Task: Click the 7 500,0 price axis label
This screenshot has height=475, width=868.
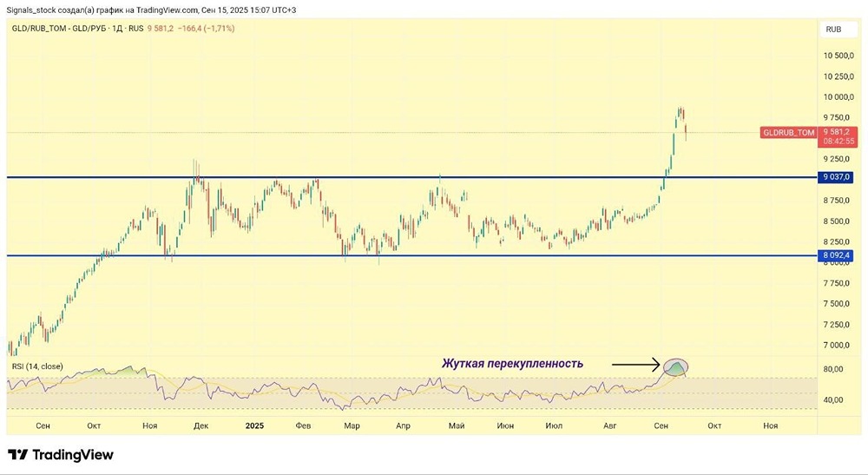Action: (836, 304)
